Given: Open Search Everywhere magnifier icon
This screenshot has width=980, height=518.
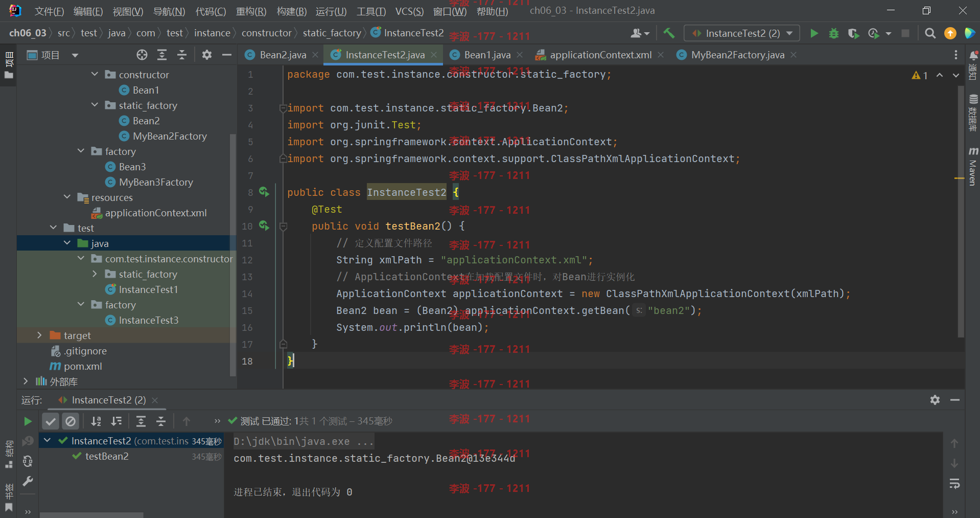Looking at the screenshot, I should (930, 33).
